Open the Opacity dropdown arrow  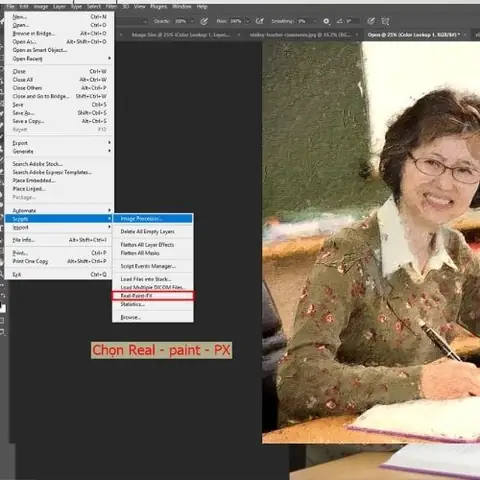[192, 21]
